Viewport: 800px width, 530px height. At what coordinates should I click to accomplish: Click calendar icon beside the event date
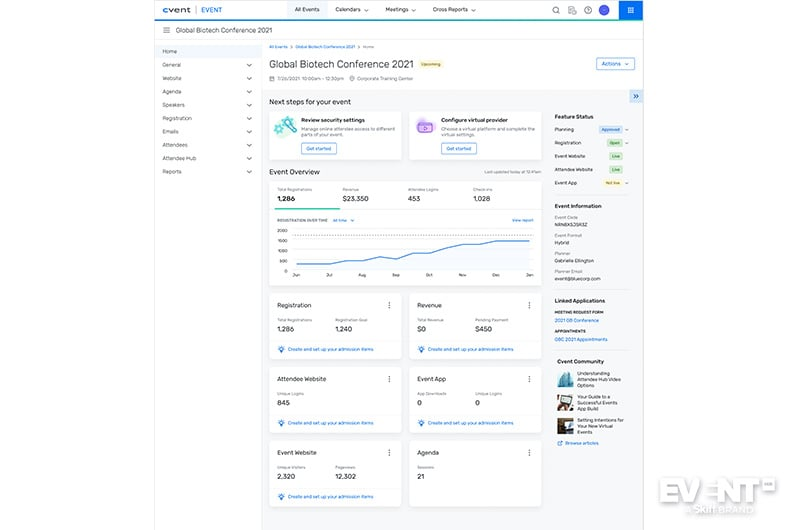pyautogui.click(x=272, y=79)
